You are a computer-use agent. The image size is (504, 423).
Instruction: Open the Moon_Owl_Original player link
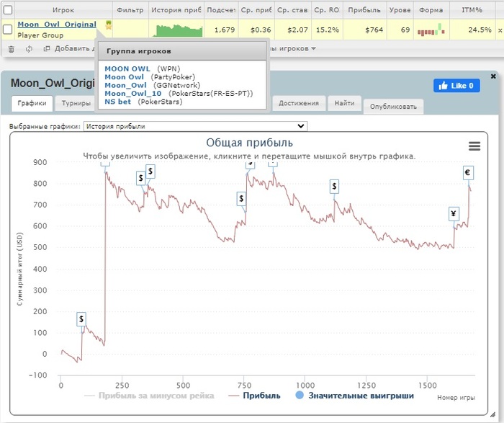[x=57, y=25]
